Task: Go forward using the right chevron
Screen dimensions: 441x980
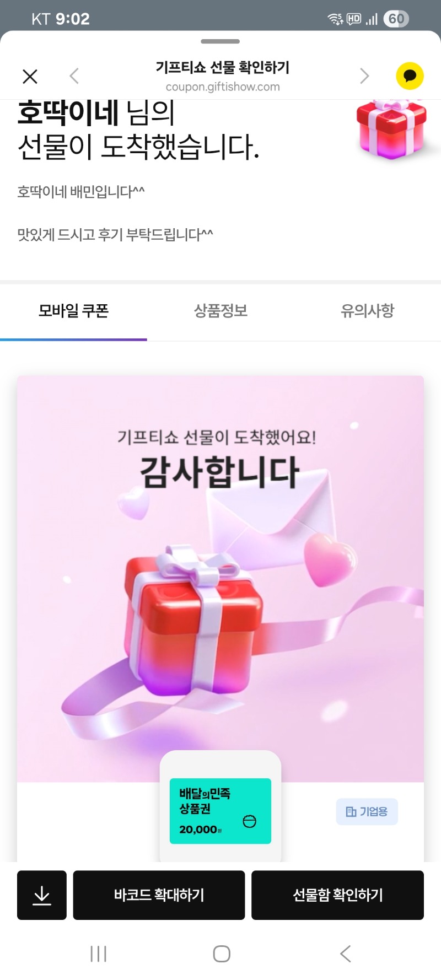Action: tap(364, 76)
